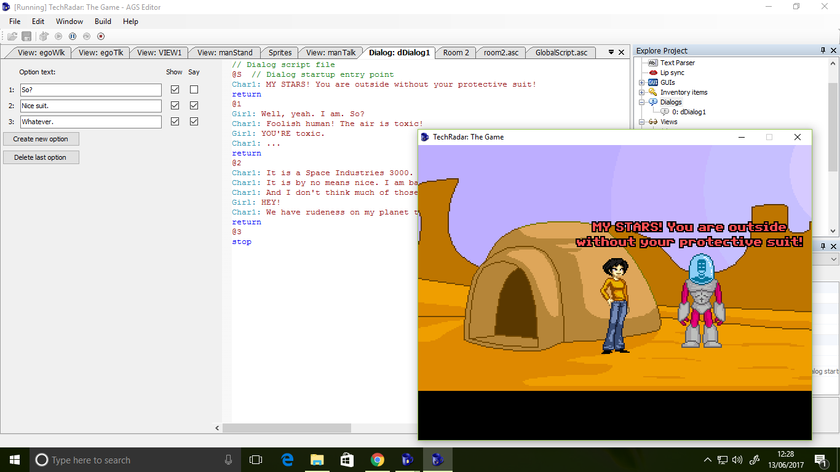The width and height of the screenshot is (840, 472).
Task: Click the Text Parser icon in the project tree
Action: pos(652,63)
